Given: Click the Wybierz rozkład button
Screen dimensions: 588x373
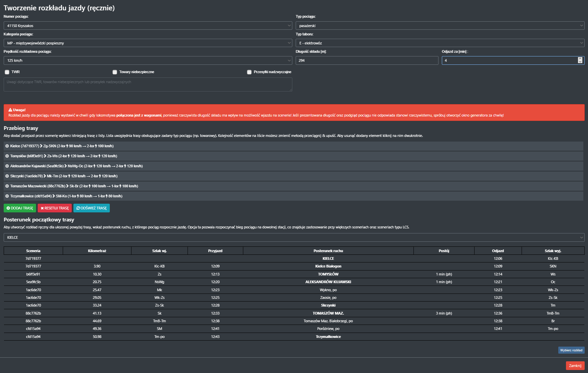Looking at the screenshot, I should (x=571, y=350).
